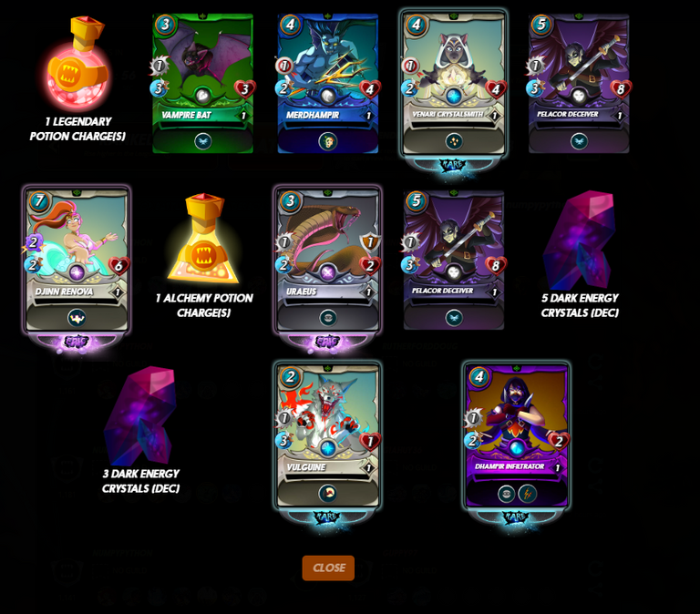The width and height of the screenshot is (700, 614).
Task: Click the 5 Dark Energy Crystals icon
Action: [x=580, y=240]
